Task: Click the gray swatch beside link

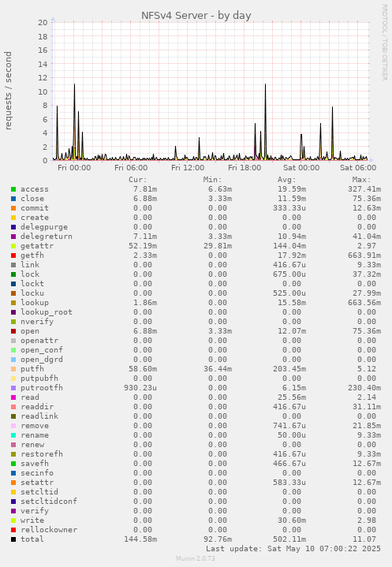Action: pos(13,265)
